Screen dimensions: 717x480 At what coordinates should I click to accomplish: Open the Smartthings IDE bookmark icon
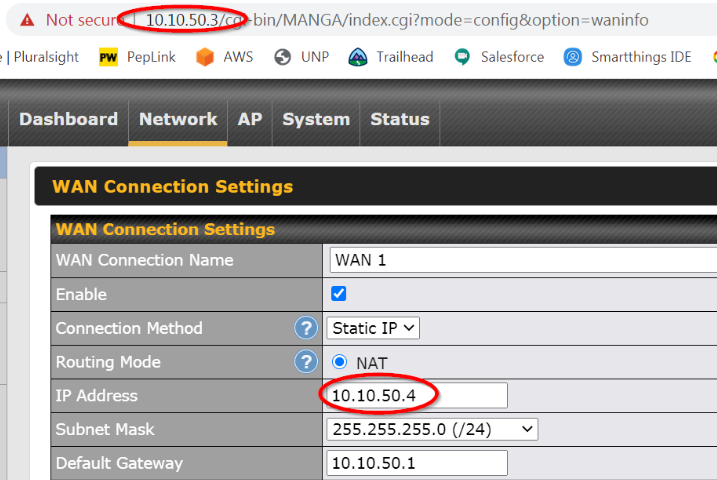click(x=572, y=57)
